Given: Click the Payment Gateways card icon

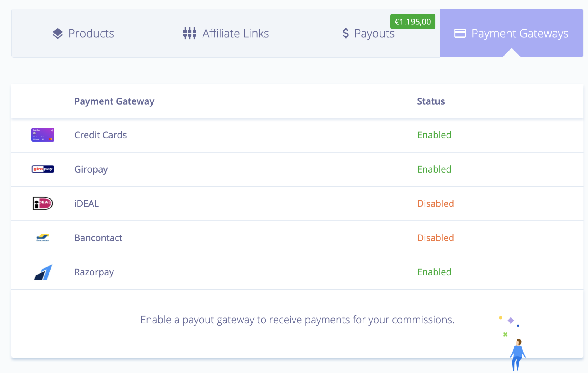Looking at the screenshot, I should [x=460, y=34].
